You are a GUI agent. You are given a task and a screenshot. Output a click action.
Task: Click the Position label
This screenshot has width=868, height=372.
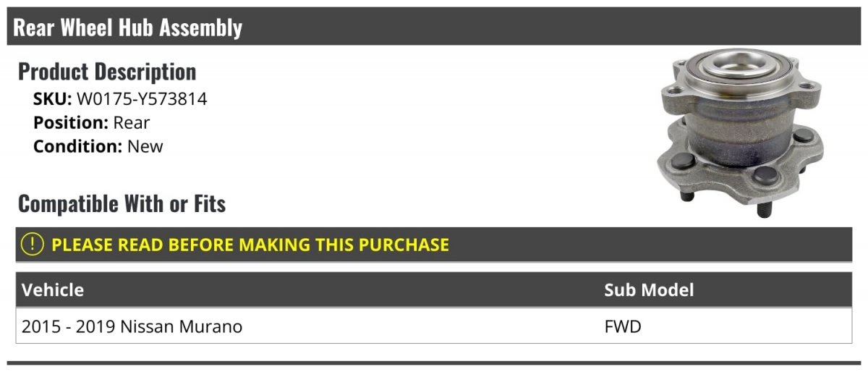pos(71,123)
